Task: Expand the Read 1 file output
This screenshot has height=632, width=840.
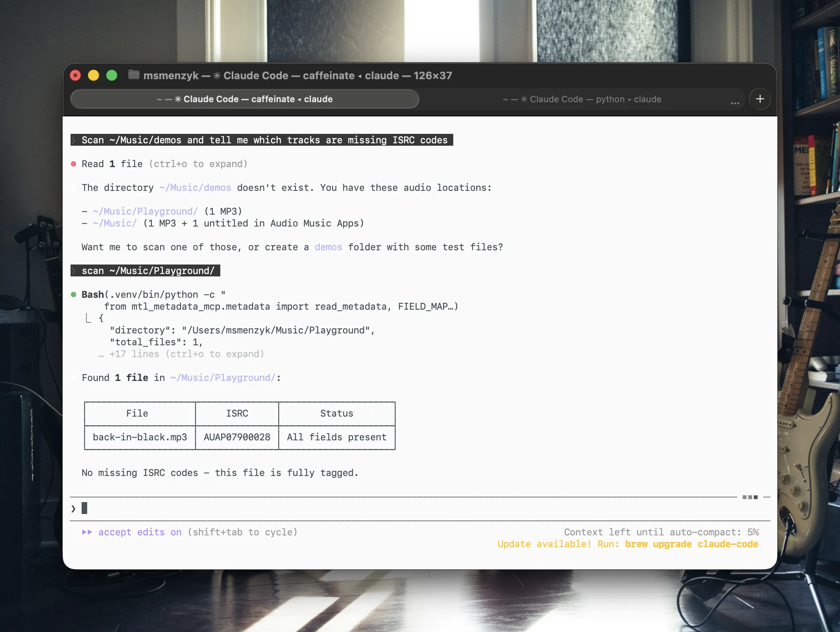Action: (197, 164)
